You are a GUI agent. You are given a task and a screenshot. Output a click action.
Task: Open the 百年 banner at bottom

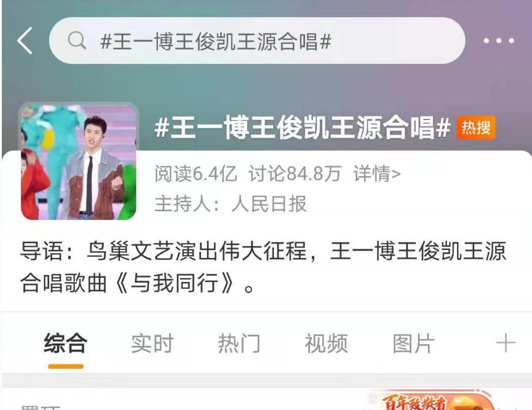(x=429, y=401)
